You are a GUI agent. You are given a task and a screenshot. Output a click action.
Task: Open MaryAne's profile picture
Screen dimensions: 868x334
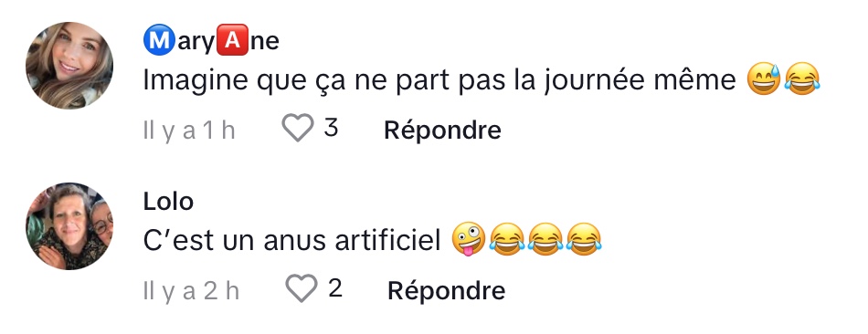coord(69,66)
